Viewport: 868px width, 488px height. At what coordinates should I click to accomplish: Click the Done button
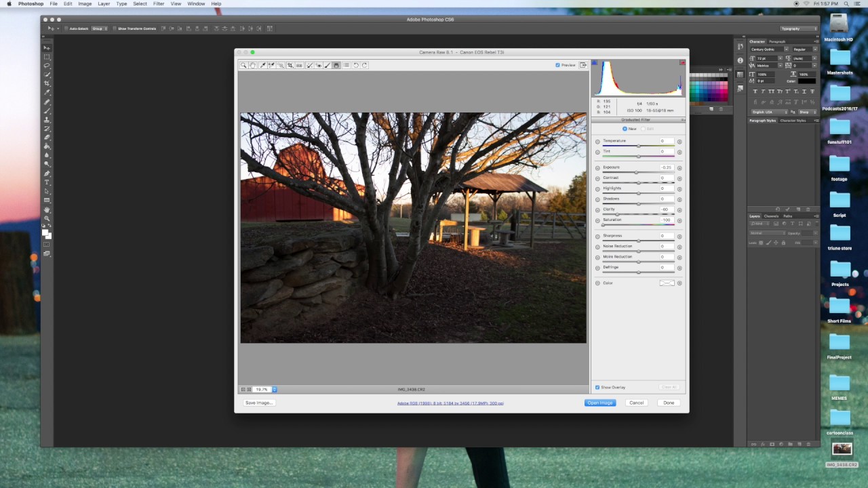coord(669,403)
